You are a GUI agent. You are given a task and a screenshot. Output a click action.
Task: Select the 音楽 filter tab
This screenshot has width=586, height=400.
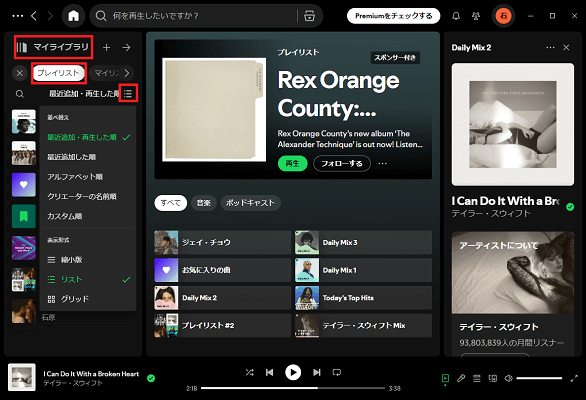point(204,203)
